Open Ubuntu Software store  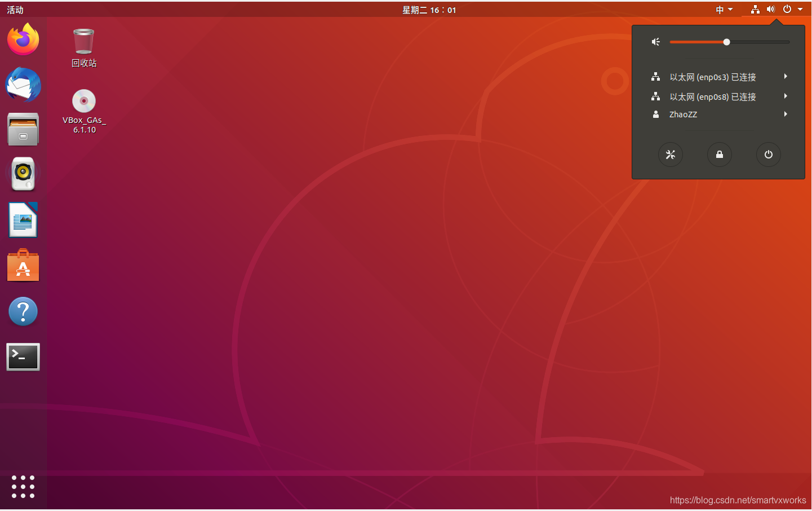[x=23, y=265]
